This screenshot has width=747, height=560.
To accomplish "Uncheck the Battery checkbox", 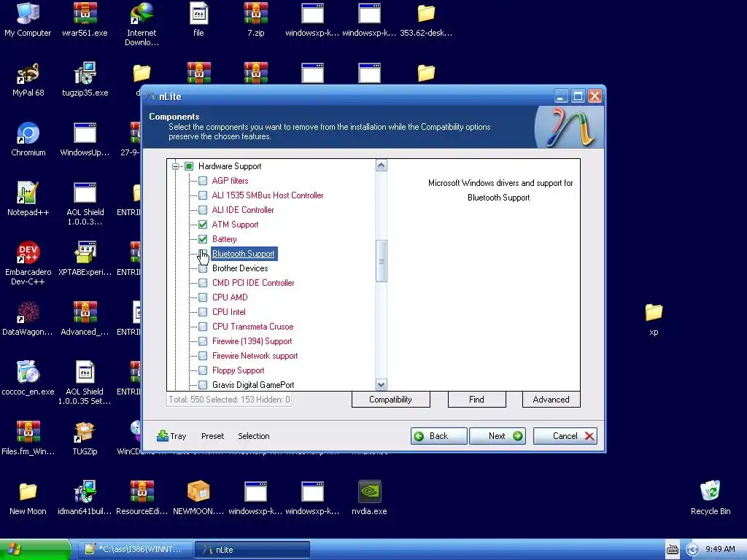I will (x=203, y=239).
